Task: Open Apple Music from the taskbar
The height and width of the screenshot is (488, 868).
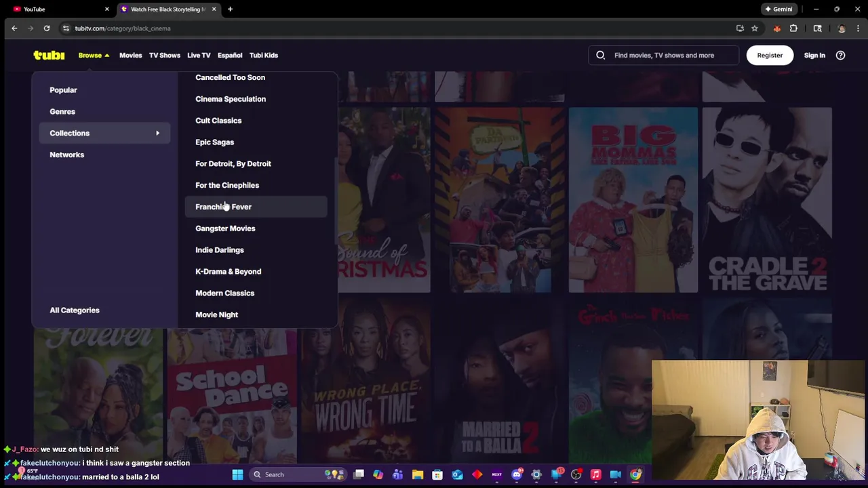Action: [595, 474]
